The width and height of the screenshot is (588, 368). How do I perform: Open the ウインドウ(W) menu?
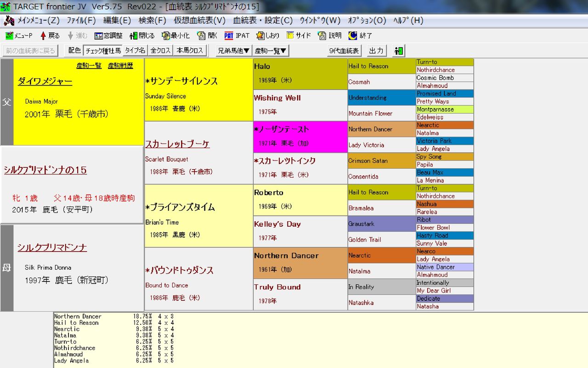click(x=320, y=20)
